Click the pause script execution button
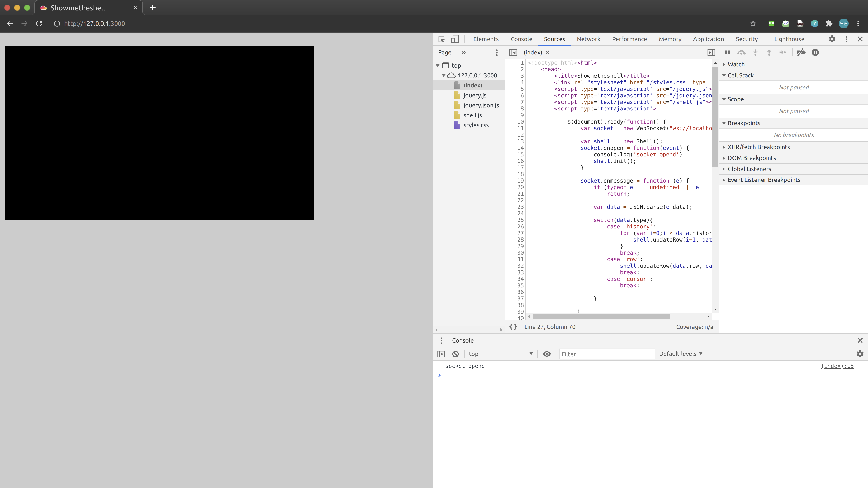This screenshot has height=488, width=868. [727, 53]
